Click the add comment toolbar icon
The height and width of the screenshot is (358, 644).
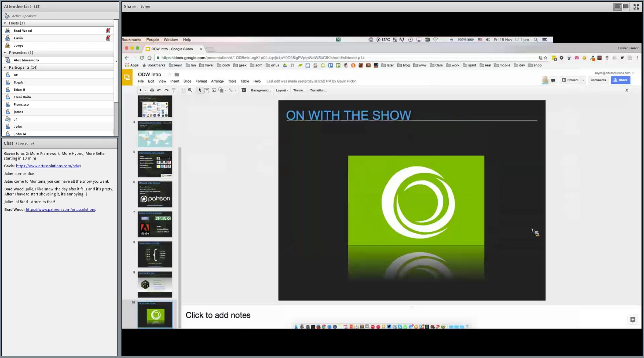(x=244, y=90)
